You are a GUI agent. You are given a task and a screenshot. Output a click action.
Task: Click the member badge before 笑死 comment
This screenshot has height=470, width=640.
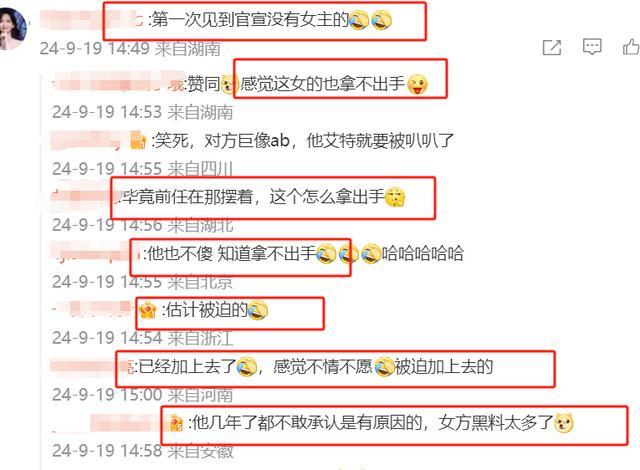[138, 141]
